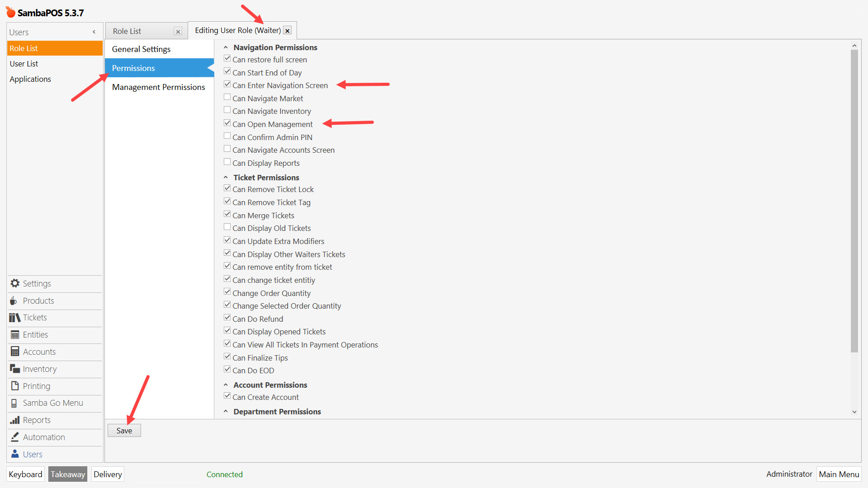Click Main Menu in the bottom right
Screen dimensions: 868x488
(x=839, y=474)
